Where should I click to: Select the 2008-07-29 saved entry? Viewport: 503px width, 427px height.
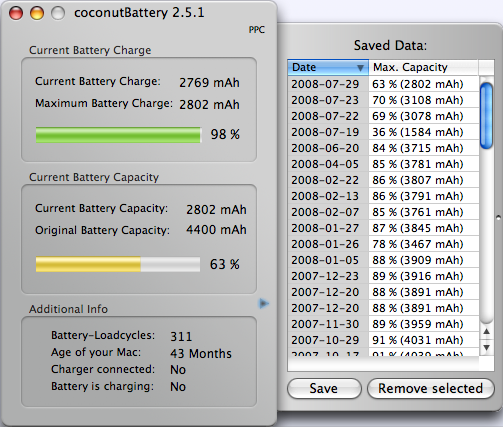[383, 84]
